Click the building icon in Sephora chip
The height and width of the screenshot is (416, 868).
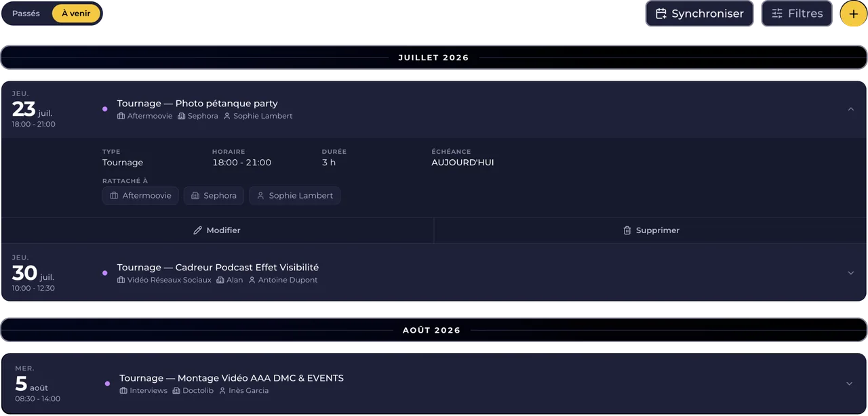click(195, 196)
